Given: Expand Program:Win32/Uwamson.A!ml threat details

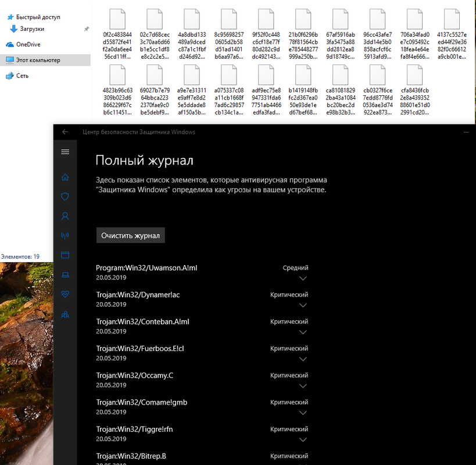Looking at the screenshot, I should coord(303,278).
